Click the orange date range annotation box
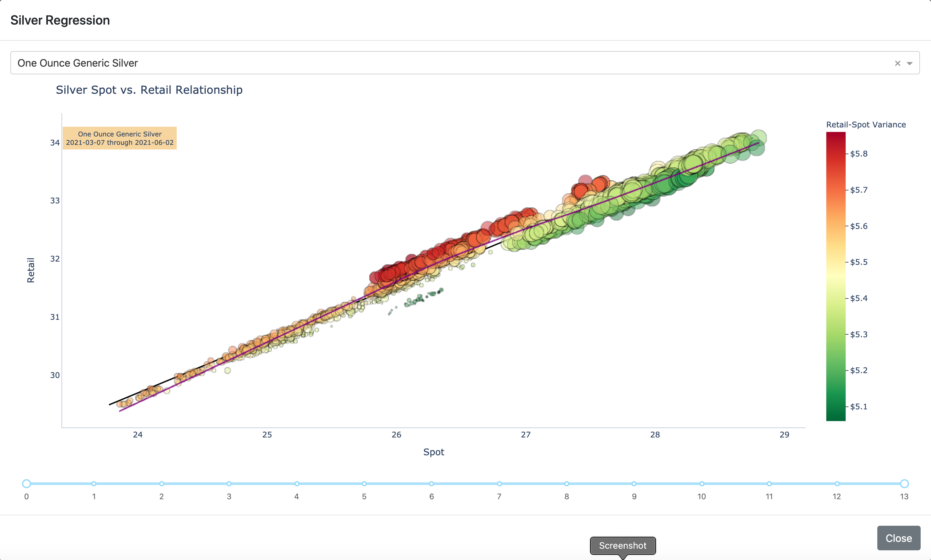The width and height of the screenshot is (931, 560). pos(120,138)
